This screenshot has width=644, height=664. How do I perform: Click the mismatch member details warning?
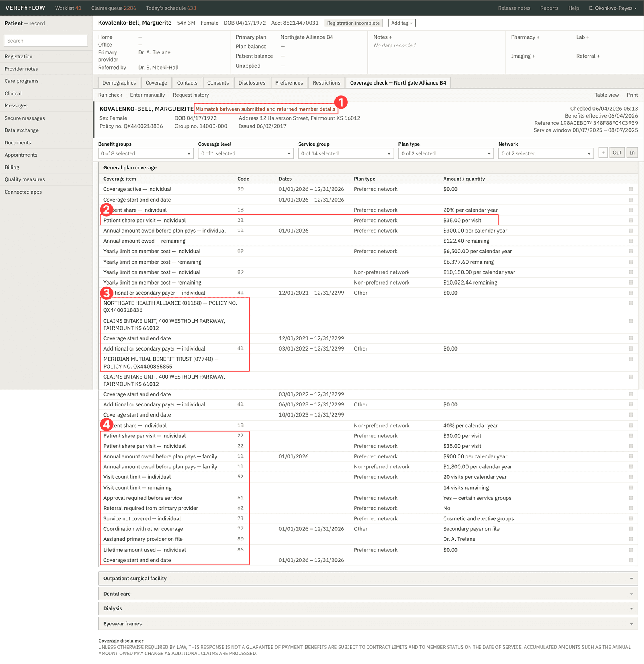265,109
